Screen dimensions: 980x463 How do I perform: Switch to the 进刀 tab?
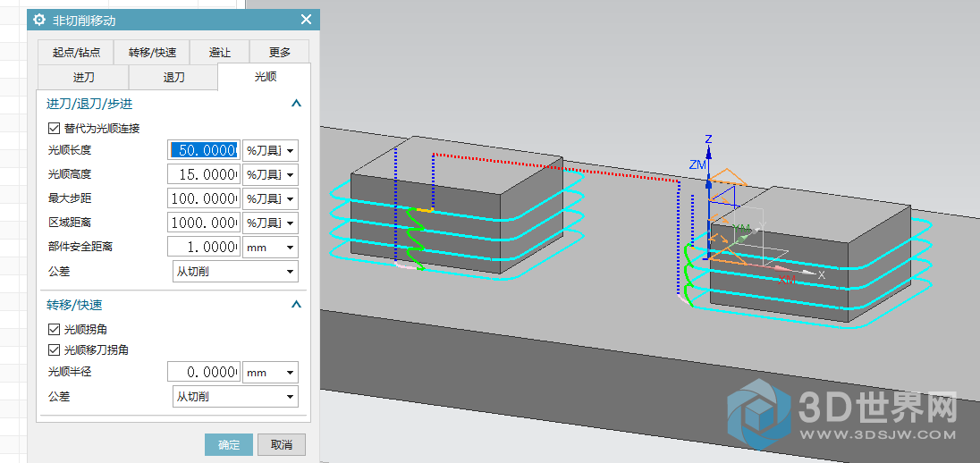point(83,77)
